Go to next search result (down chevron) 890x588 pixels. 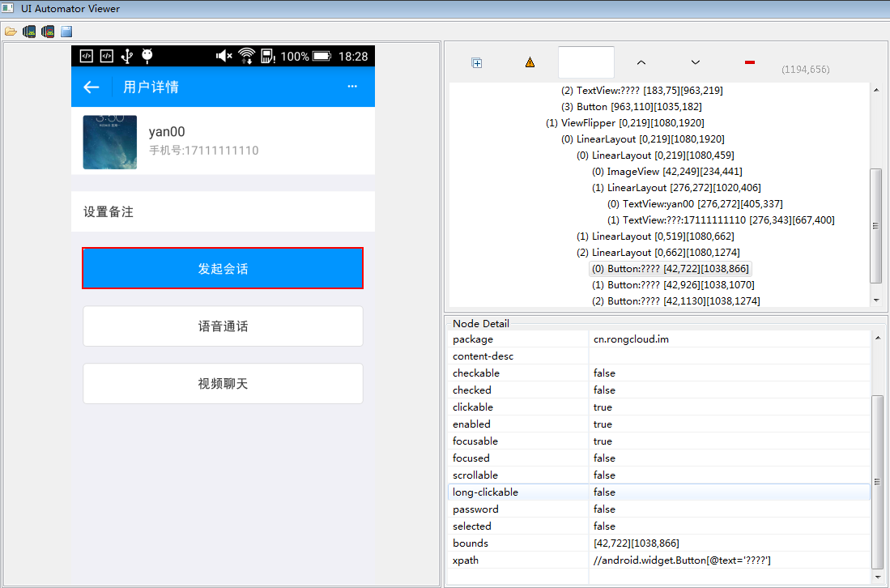pyautogui.click(x=696, y=62)
